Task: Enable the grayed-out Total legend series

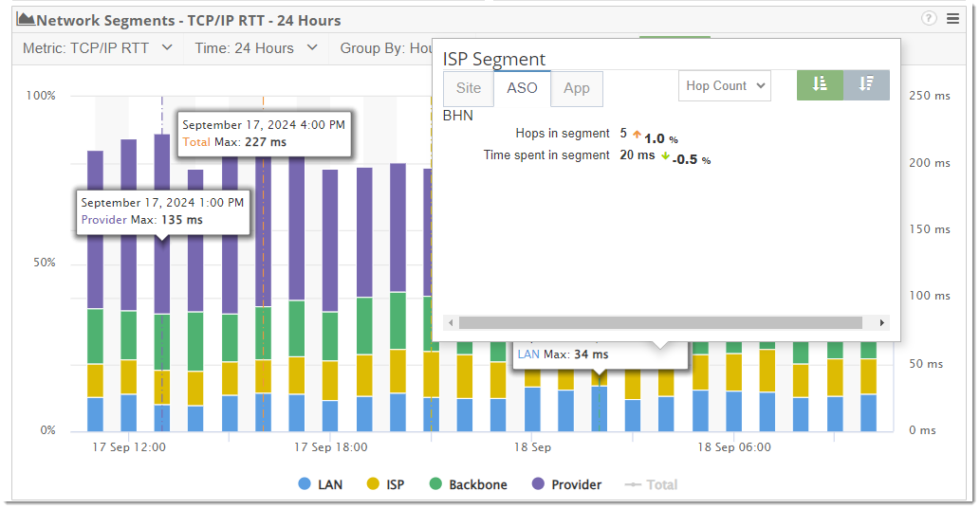Action: tap(651, 484)
